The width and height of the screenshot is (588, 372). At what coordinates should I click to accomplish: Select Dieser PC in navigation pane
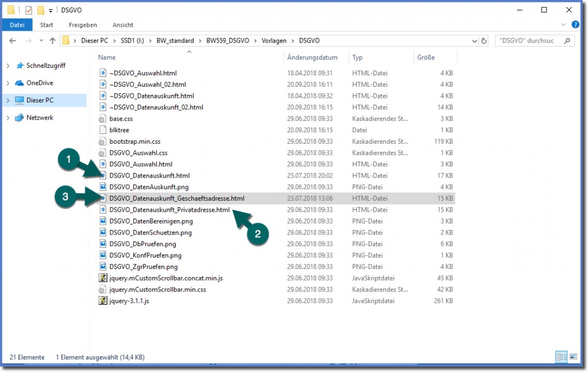pyautogui.click(x=40, y=100)
